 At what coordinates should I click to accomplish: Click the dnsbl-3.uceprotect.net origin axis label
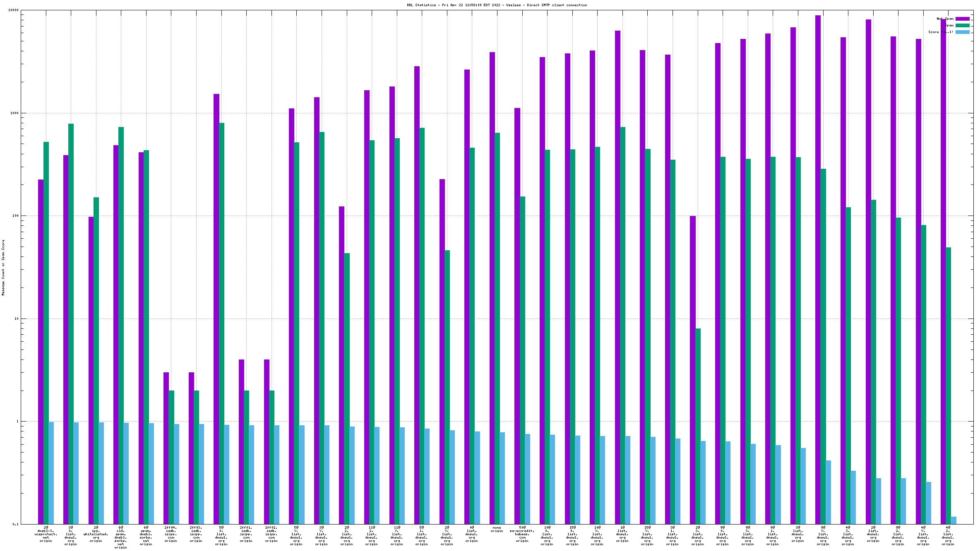point(46,534)
